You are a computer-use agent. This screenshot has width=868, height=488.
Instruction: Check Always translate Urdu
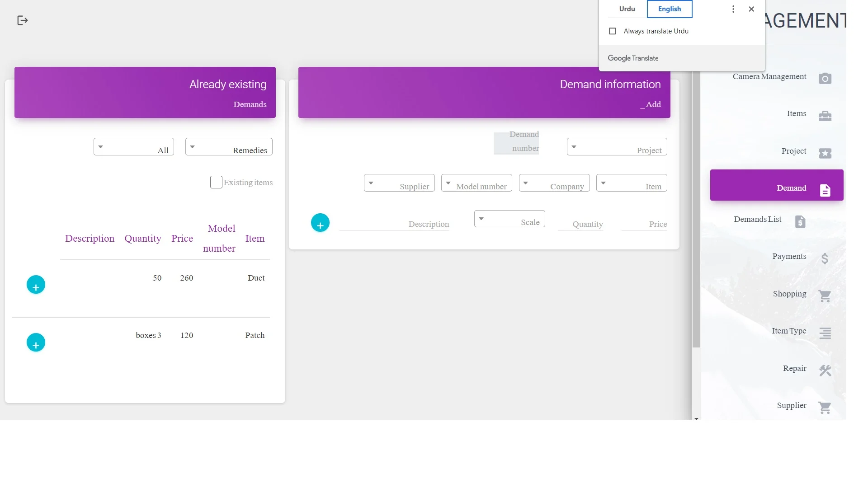pos(613,31)
